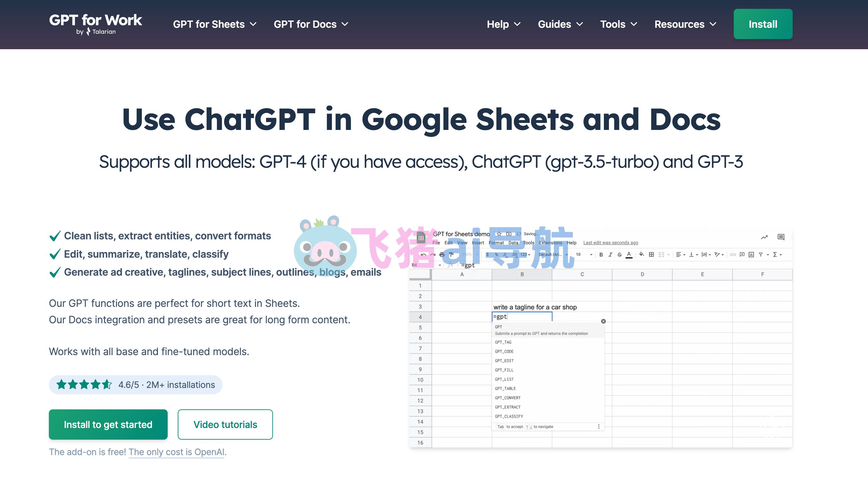Click the Install to get started button
Viewport: 868px width, 492px height.
pos(108,425)
